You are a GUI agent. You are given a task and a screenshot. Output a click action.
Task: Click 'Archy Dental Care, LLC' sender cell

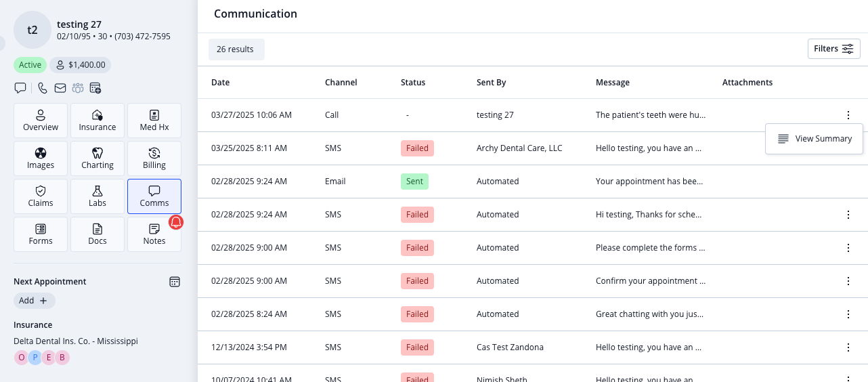click(x=519, y=148)
